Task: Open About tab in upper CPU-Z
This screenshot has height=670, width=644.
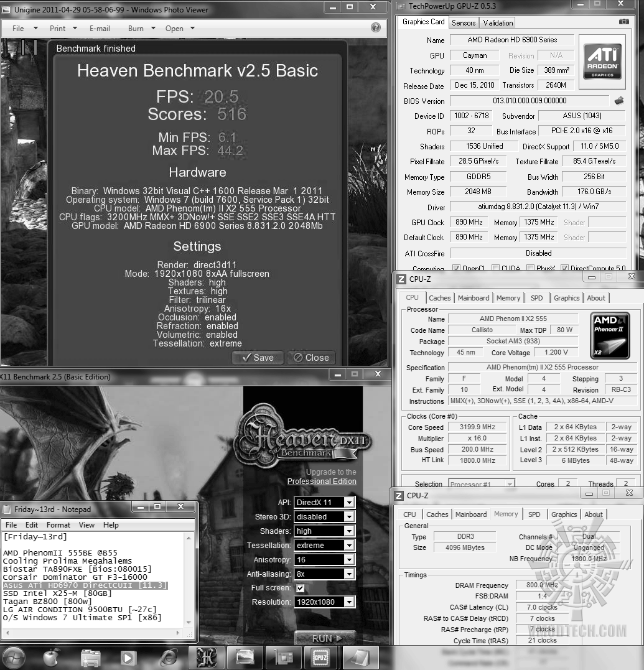Action: pyautogui.click(x=595, y=298)
